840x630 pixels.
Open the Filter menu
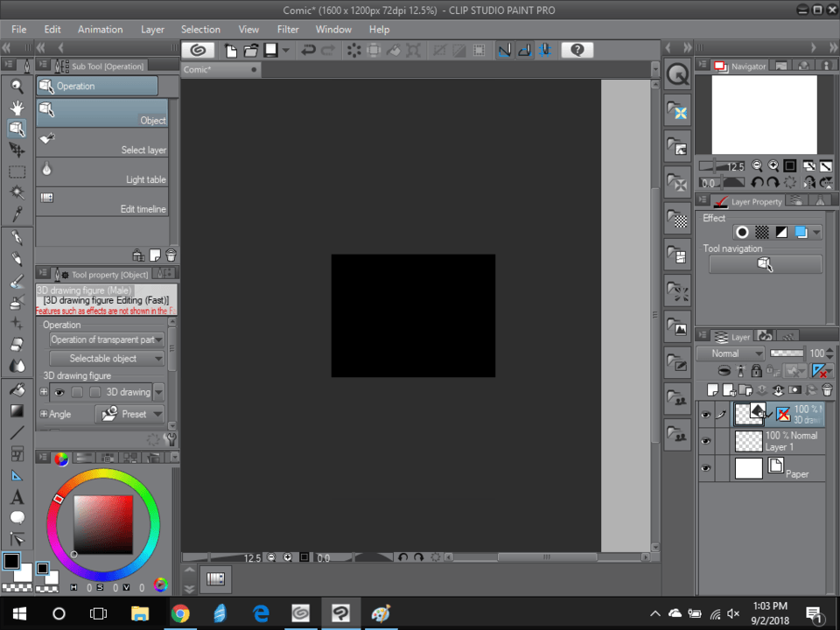point(288,30)
